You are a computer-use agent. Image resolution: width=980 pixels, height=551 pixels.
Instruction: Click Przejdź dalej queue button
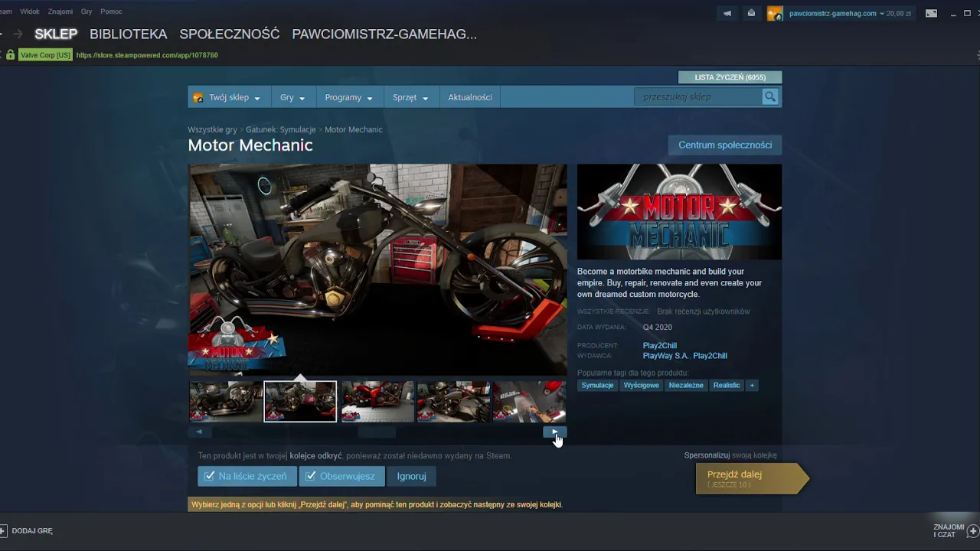(x=751, y=478)
